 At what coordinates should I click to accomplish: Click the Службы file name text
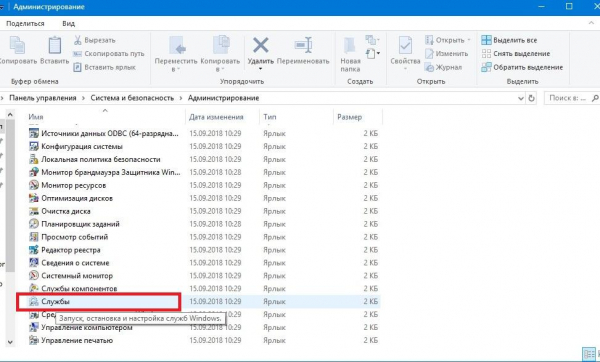point(55,302)
